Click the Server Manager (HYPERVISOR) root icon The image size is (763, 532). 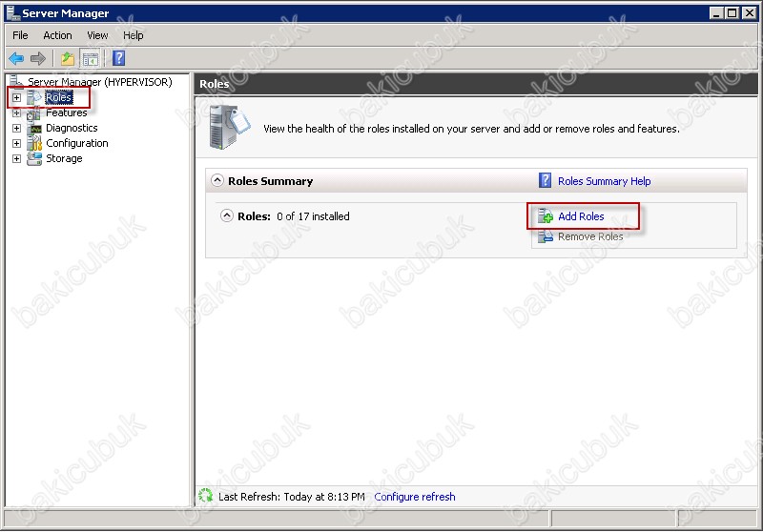[x=16, y=81]
